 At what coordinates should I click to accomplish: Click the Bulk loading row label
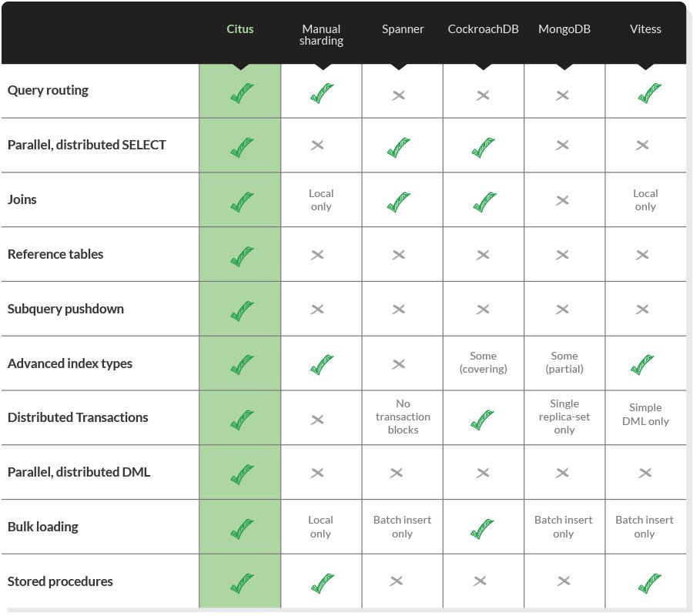[43, 527]
